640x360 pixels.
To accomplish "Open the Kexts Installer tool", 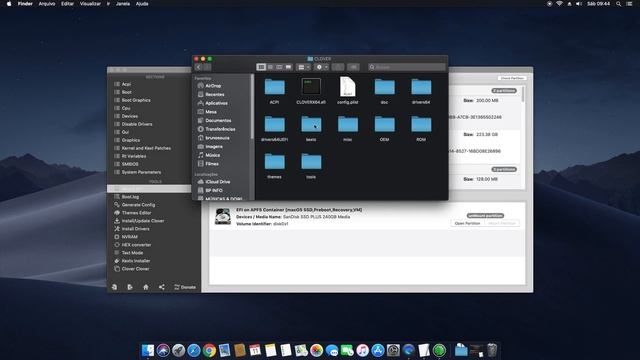I will point(136,261).
